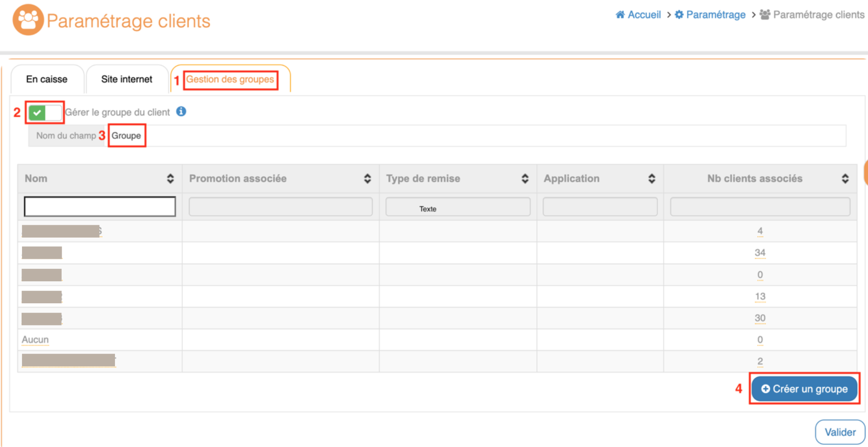Switch to the Site internet tab
The image size is (868, 447).
tap(127, 79)
